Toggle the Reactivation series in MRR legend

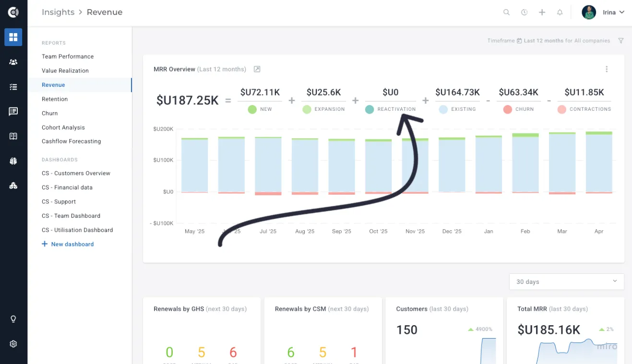tap(390, 109)
